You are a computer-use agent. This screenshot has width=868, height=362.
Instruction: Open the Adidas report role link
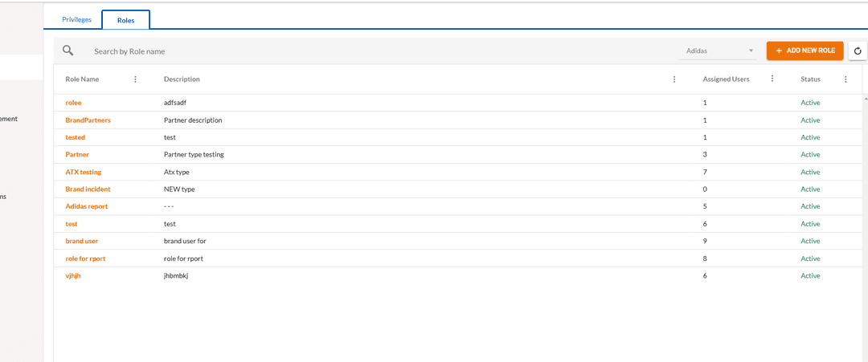point(86,206)
